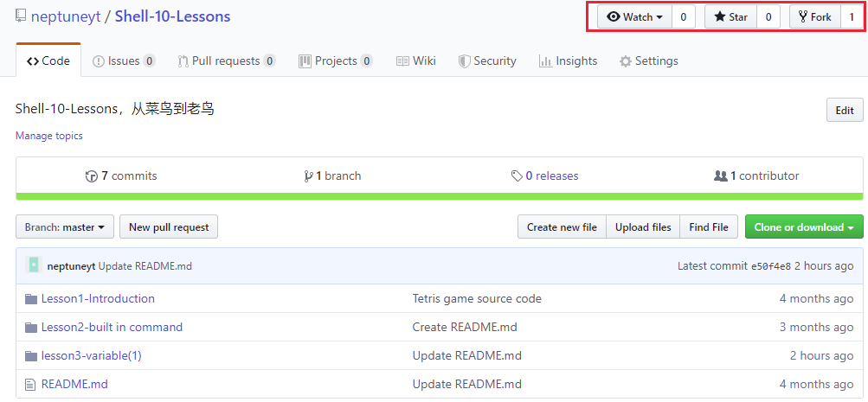Image resolution: width=868 pixels, height=402 pixels.
Task: Switch to the Code tab
Action: pos(48,61)
